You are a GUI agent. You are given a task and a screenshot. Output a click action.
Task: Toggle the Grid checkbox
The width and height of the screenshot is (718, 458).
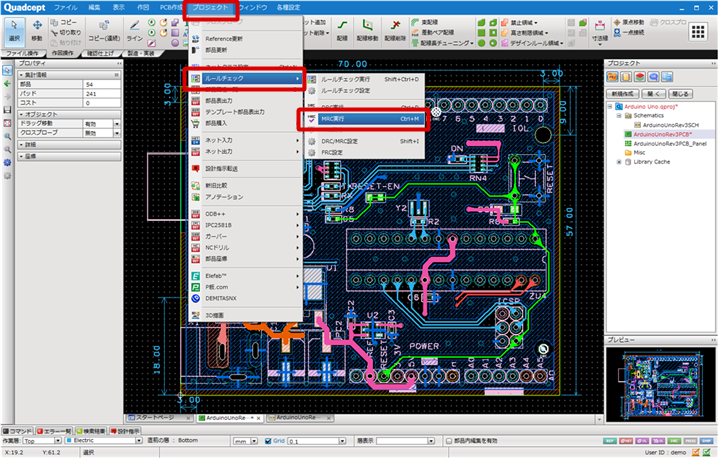point(268,441)
